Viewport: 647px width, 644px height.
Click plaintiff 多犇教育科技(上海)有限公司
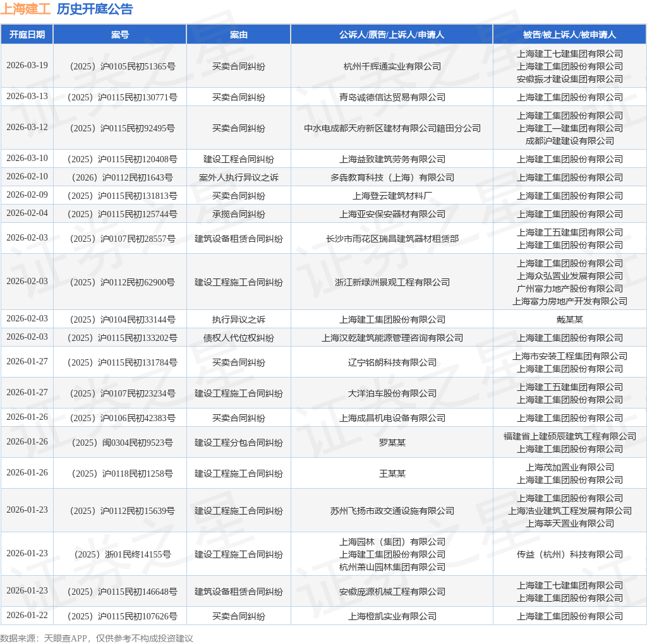(x=392, y=177)
